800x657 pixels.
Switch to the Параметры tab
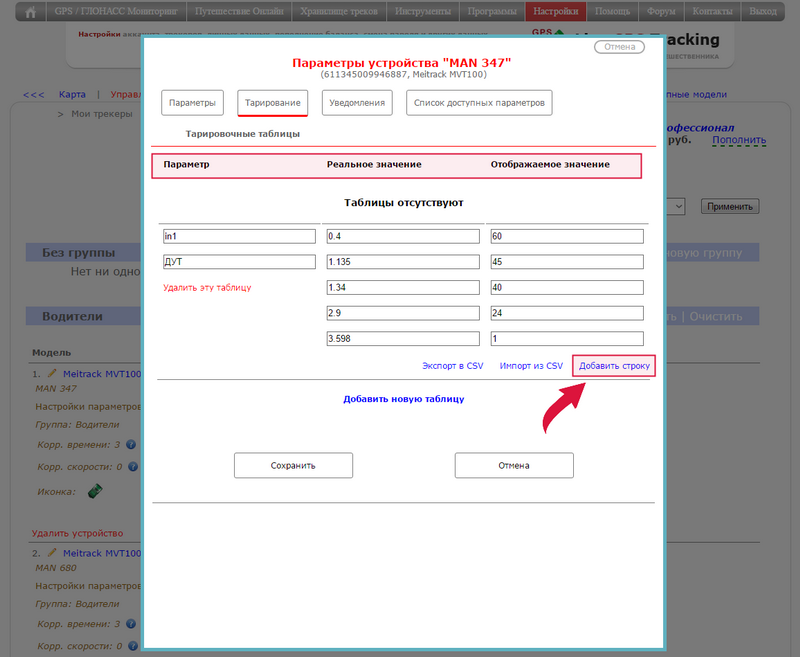[x=192, y=103]
